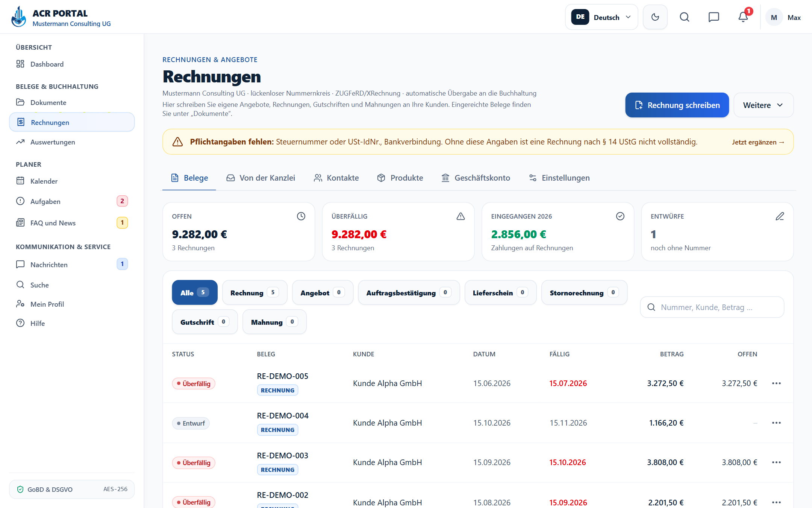Open FAQ und News in sidebar
Screen dimensions: 812x508
coord(72,223)
